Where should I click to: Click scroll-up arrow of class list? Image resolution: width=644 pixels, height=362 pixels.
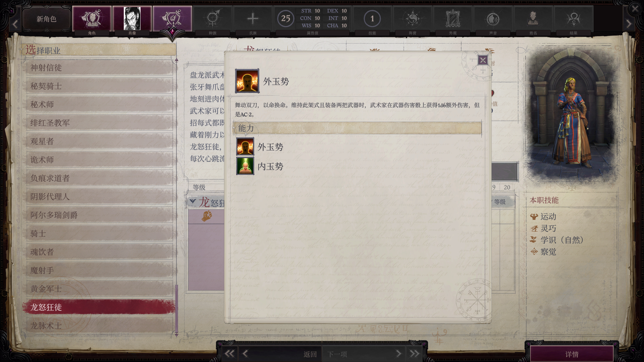(x=176, y=60)
